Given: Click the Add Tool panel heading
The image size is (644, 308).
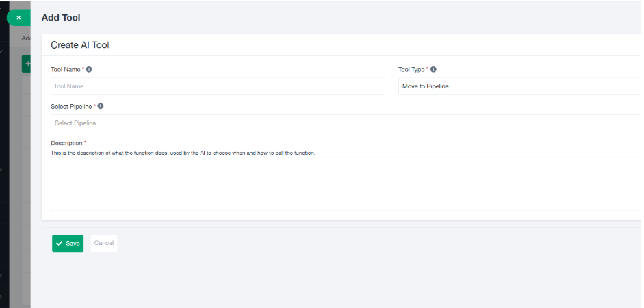Looking at the screenshot, I should coord(61,17).
